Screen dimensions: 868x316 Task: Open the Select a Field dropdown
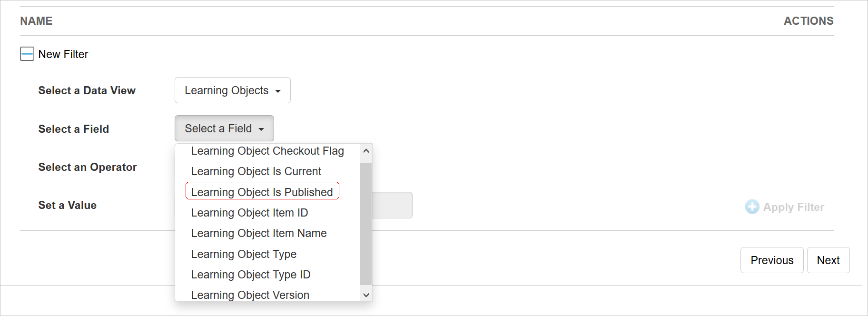(224, 128)
